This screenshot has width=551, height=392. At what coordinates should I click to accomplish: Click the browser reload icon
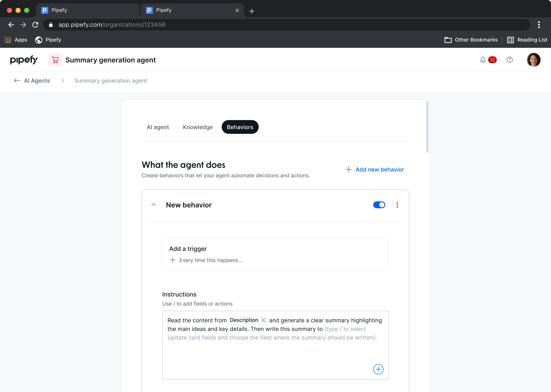click(35, 25)
